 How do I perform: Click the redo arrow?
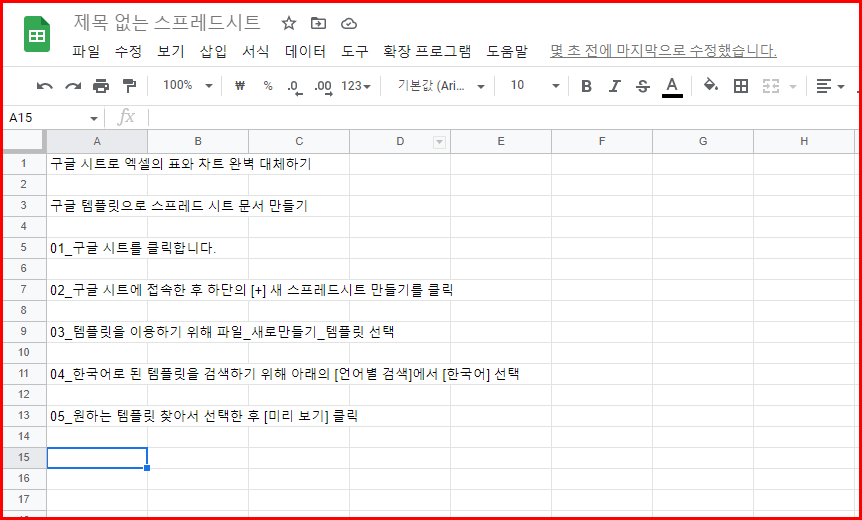73,86
